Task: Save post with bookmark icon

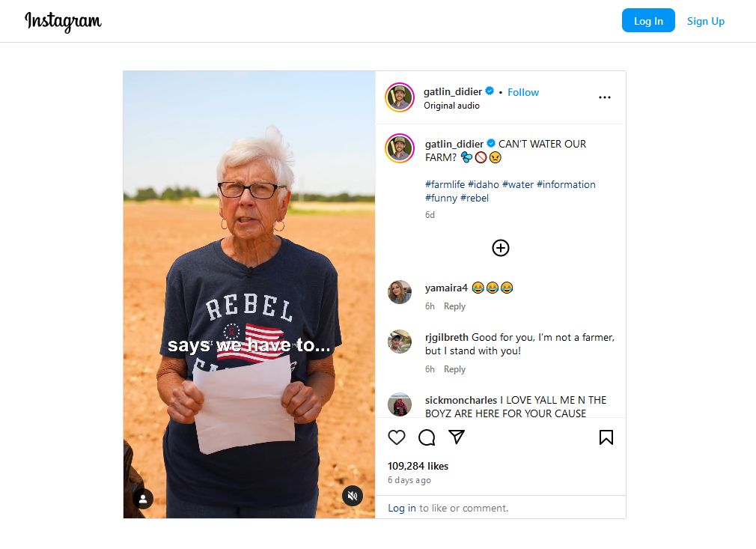Action: pos(606,437)
